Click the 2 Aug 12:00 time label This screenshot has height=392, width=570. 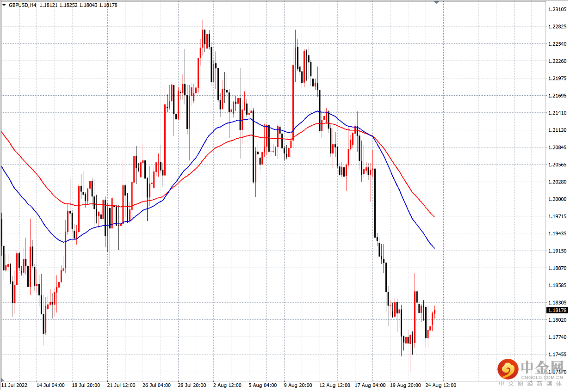tap(227, 385)
